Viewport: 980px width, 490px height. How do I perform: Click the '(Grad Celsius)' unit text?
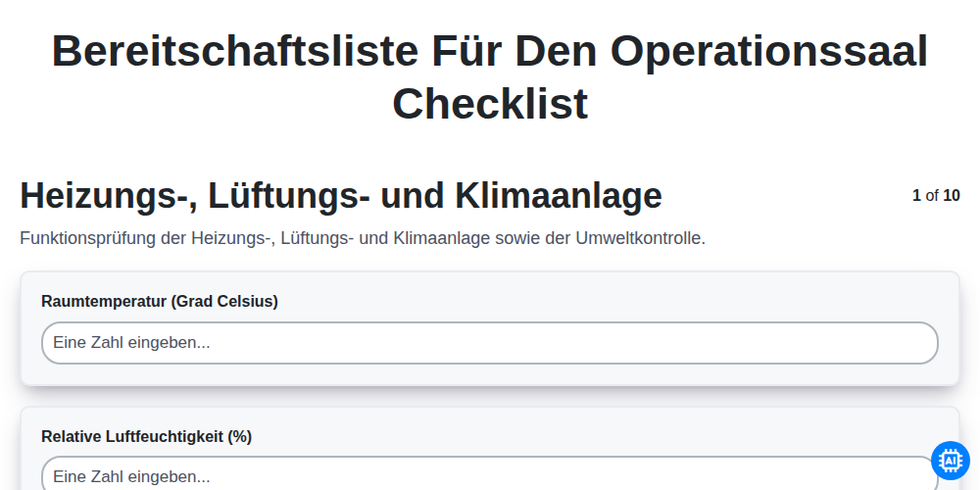tap(223, 301)
